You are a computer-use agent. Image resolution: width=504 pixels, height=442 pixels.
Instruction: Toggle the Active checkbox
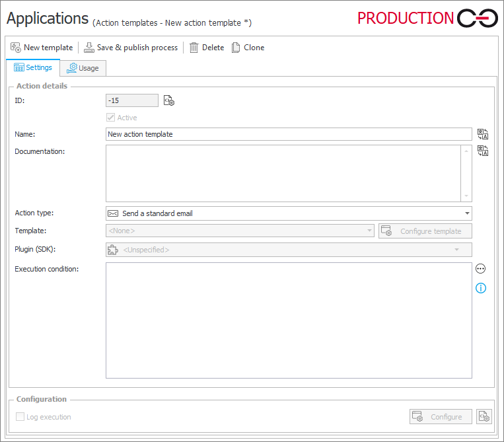(110, 118)
